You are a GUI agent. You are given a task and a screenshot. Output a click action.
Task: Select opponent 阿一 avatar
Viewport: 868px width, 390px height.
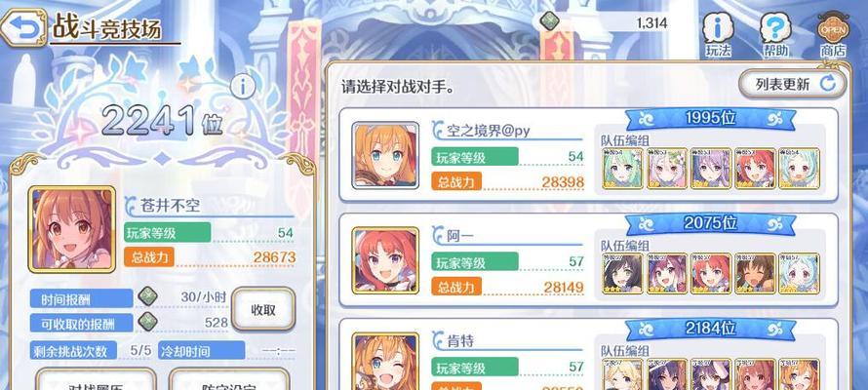coord(385,260)
